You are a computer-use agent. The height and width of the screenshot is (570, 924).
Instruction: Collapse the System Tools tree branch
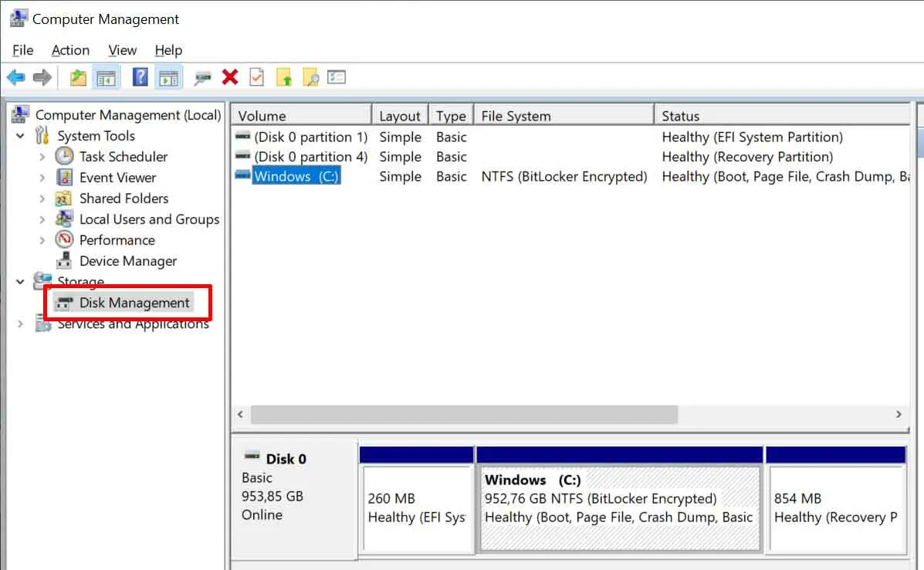pos(20,136)
